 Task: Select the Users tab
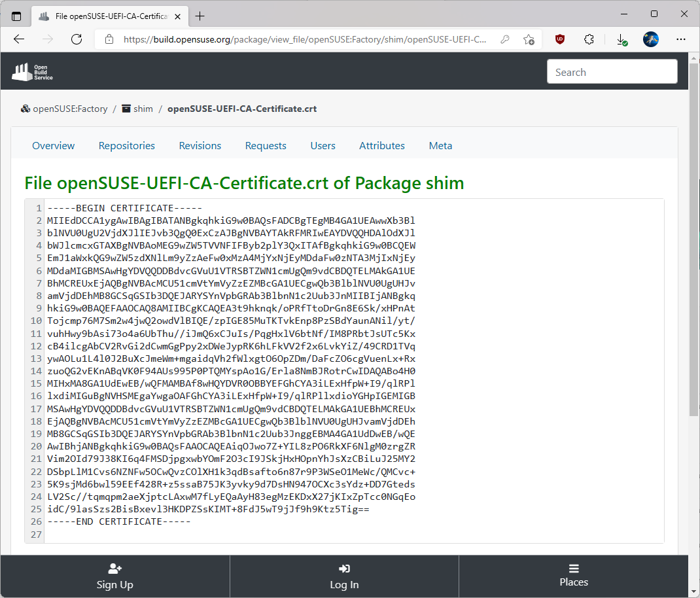point(323,146)
